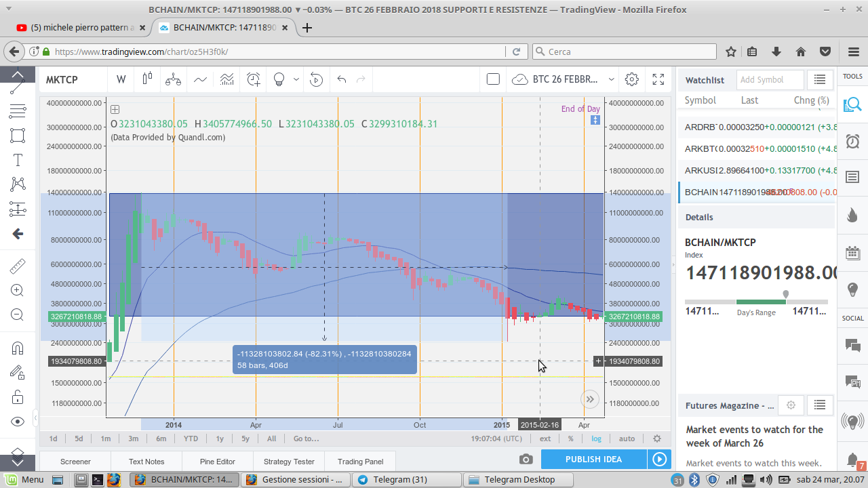Select the trend line drawing tool

(x=18, y=87)
